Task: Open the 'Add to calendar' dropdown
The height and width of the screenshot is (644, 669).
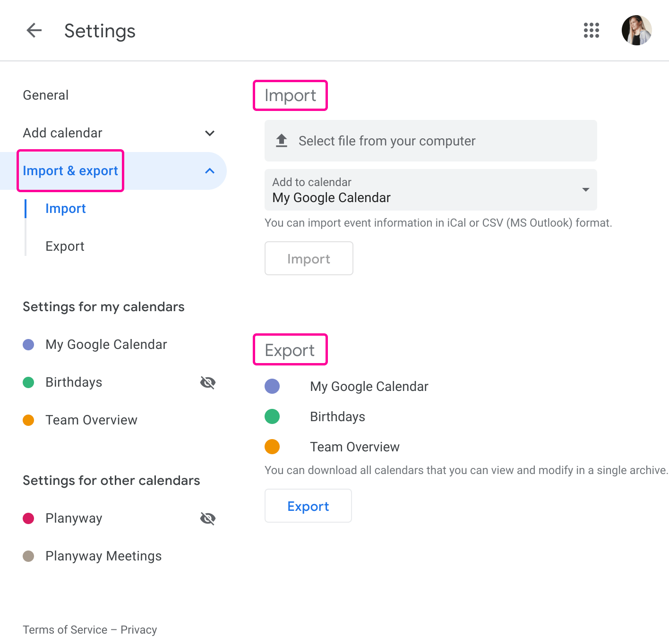Action: 585,190
